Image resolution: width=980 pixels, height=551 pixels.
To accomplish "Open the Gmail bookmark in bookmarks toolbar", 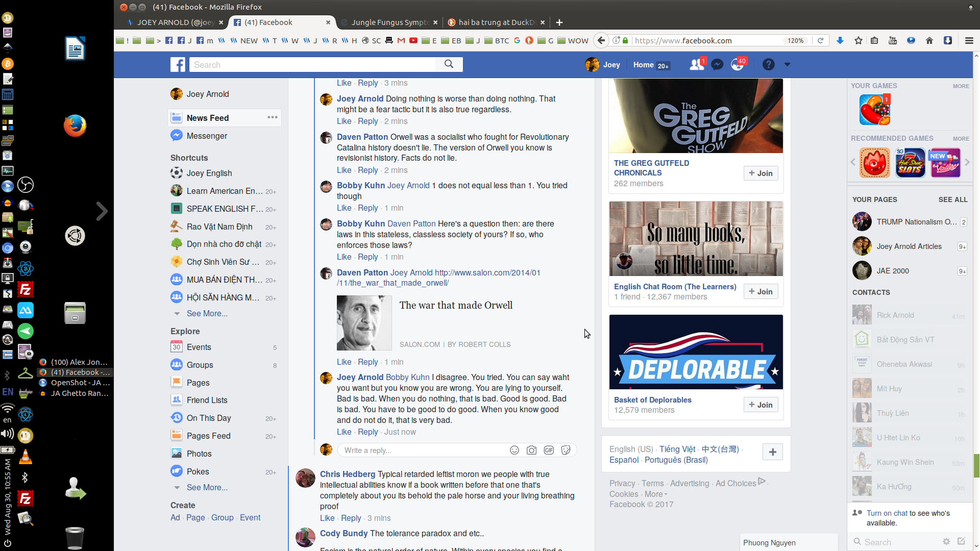I will 401,40.
